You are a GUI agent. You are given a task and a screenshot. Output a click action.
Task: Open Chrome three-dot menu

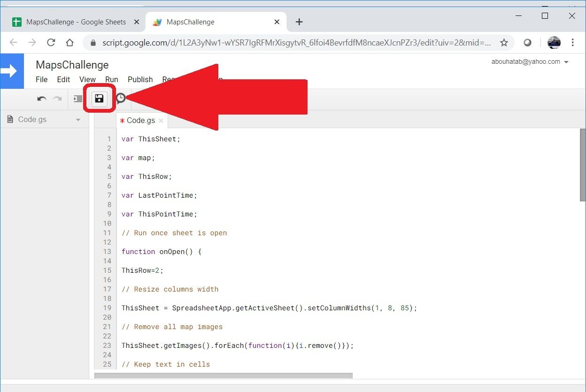572,43
